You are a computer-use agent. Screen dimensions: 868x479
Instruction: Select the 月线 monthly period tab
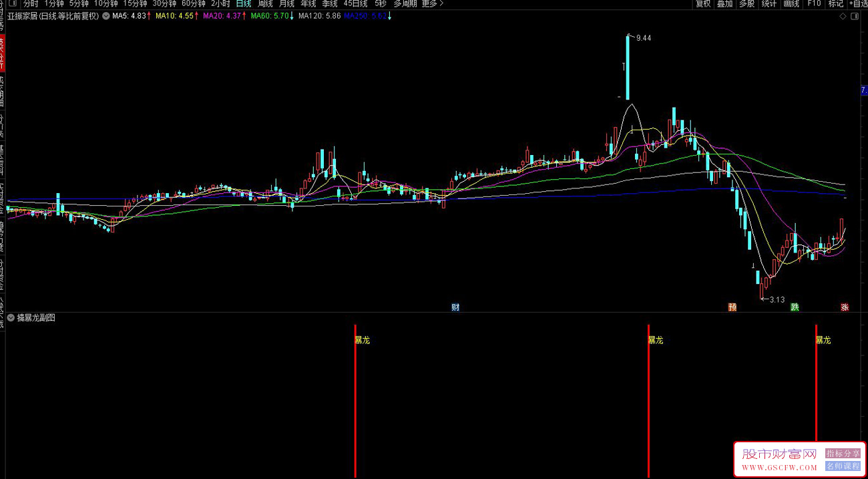(286, 3)
